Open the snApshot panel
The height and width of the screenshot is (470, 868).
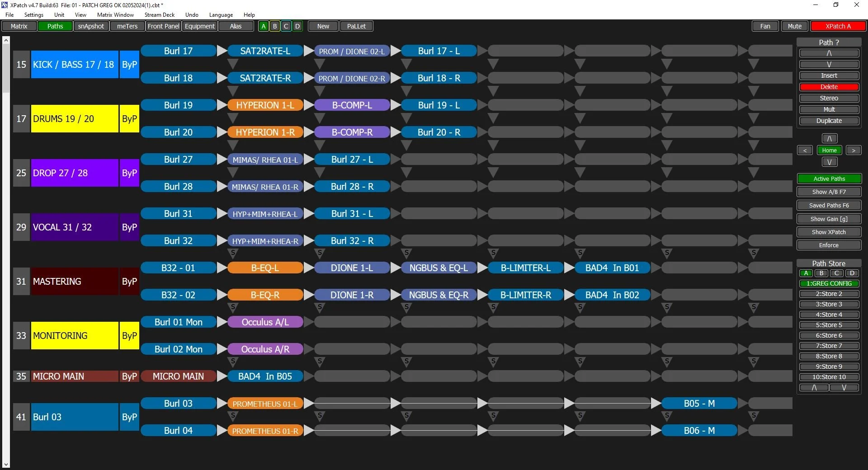[x=91, y=26]
